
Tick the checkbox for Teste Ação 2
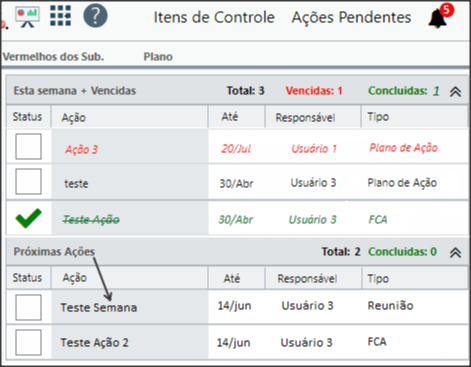pos(28,342)
